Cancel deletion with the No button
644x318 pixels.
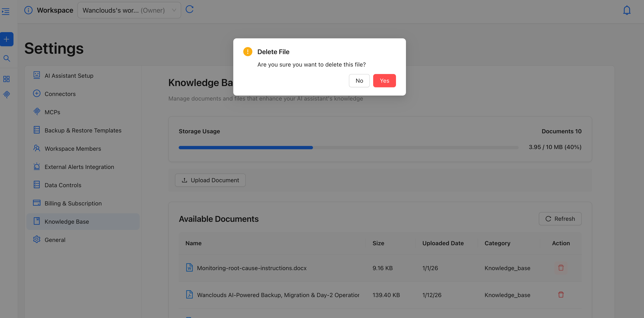point(359,81)
